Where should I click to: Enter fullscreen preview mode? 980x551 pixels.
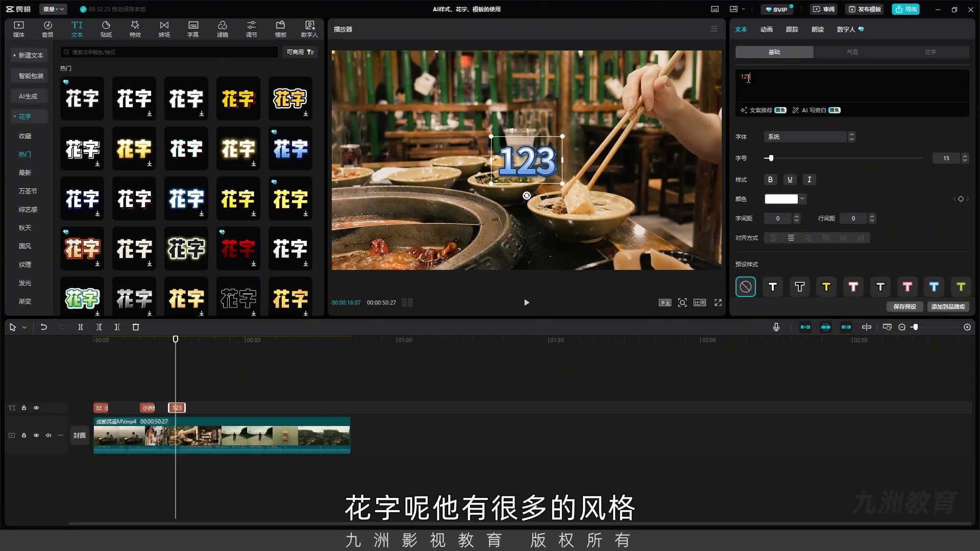[x=718, y=303]
